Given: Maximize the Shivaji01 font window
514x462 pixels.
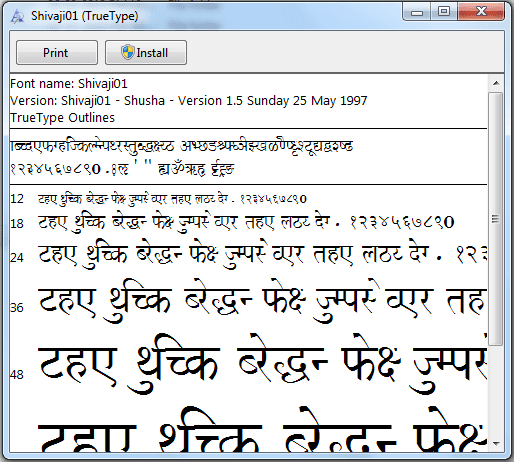Looking at the screenshot, I should click(444, 12).
